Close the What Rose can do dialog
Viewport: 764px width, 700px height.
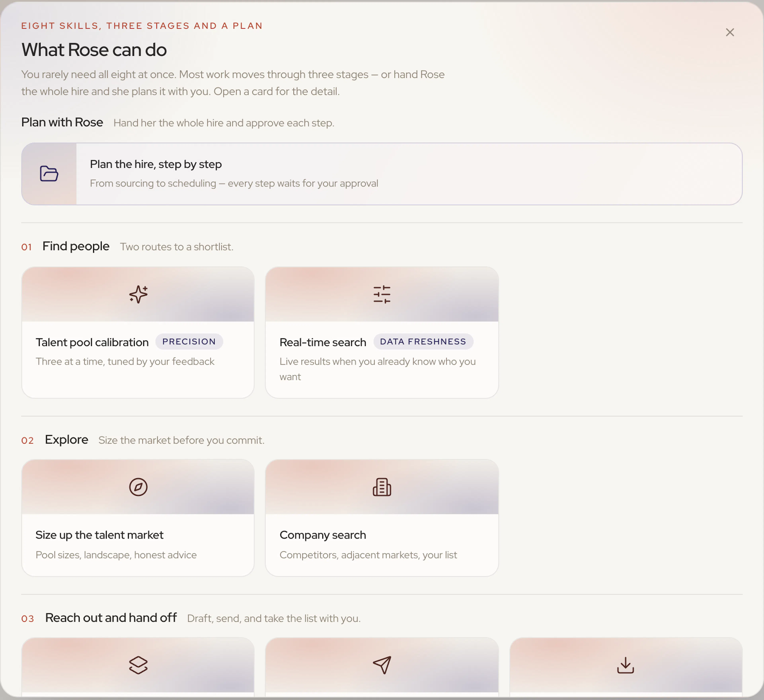[x=730, y=32]
